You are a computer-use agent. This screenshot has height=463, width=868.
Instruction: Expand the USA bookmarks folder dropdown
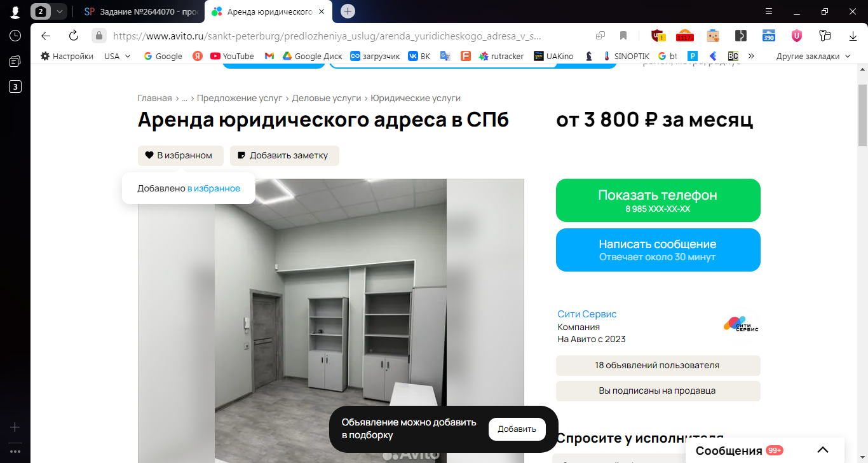[118, 56]
